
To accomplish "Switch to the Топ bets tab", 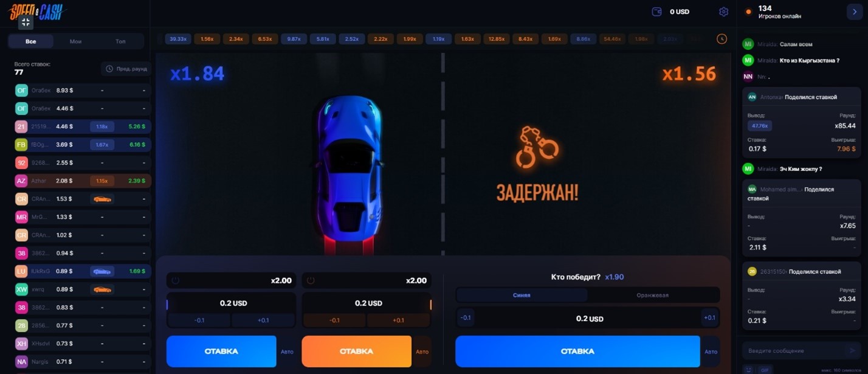I will (x=120, y=41).
